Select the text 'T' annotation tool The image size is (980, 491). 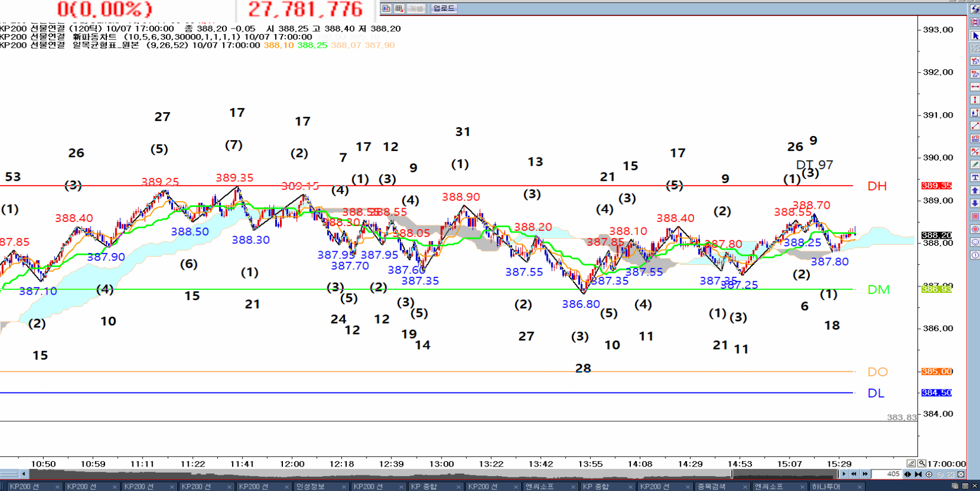pyautogui.click(x=975, y=177)
